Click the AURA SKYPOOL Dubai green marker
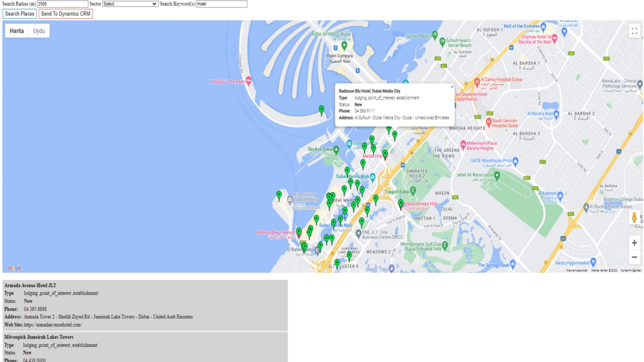Viewport: 644px width, 362px height. pyautogui.click(x=345, y=46)
